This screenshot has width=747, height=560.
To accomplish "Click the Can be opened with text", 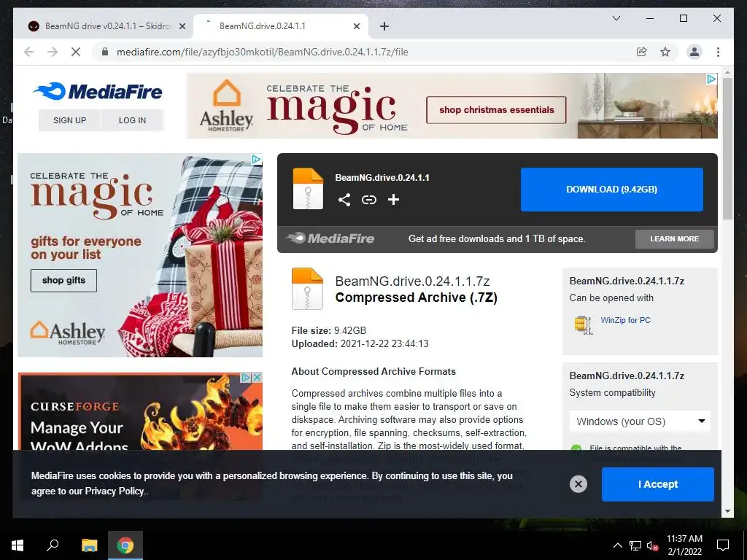I will (611, 298).
